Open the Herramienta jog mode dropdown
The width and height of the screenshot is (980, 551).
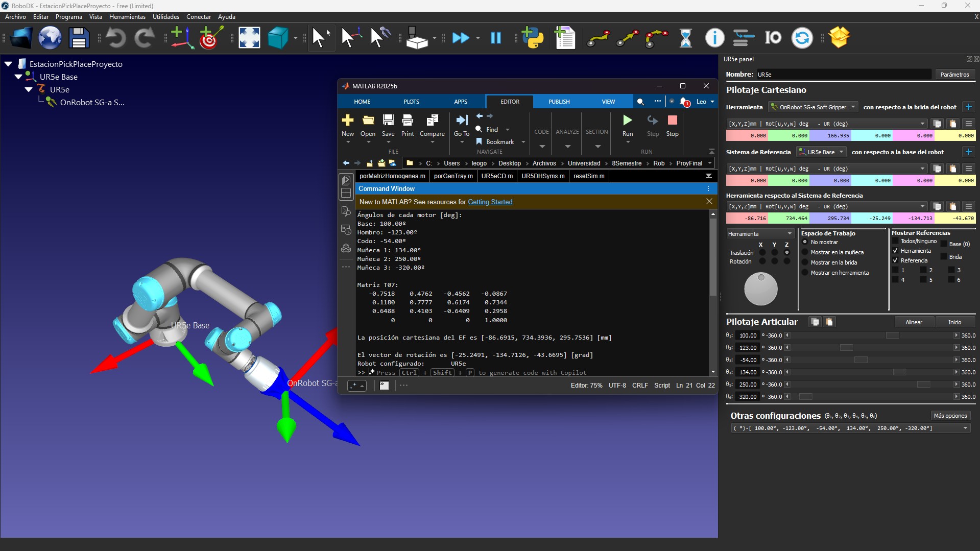click(760, 234)
